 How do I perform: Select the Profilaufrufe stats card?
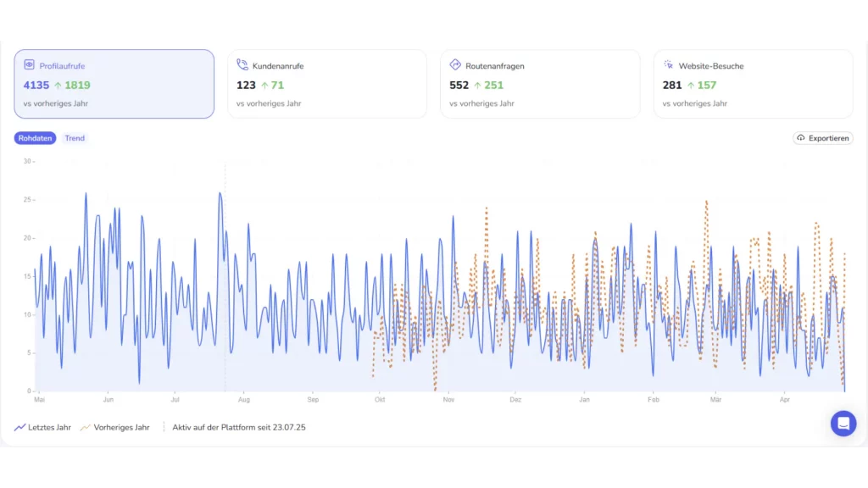(114, 84)
